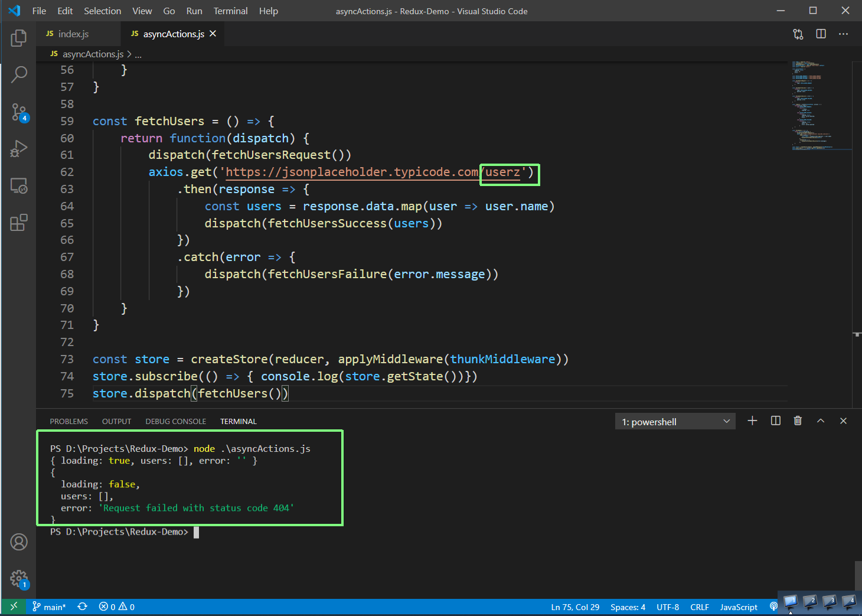Open the File menu
Screen dimensions: 862x616
(39, 11)
